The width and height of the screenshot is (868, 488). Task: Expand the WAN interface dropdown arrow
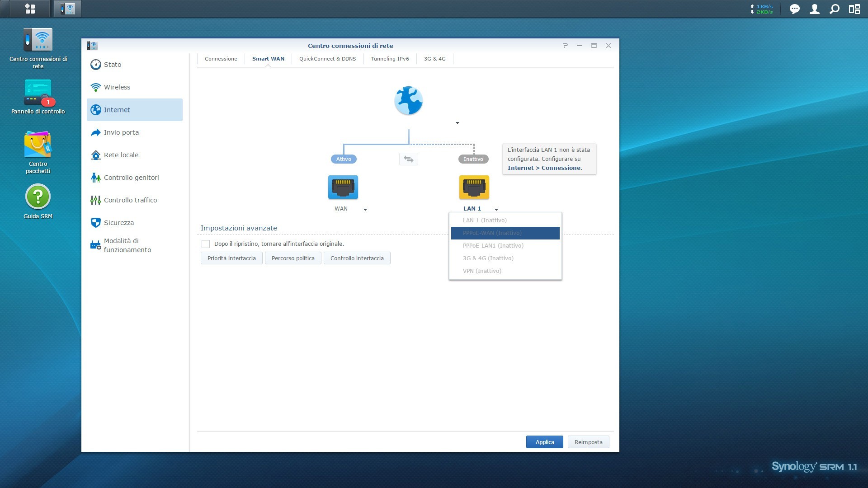pyautogui.click(x=365, y=209)
